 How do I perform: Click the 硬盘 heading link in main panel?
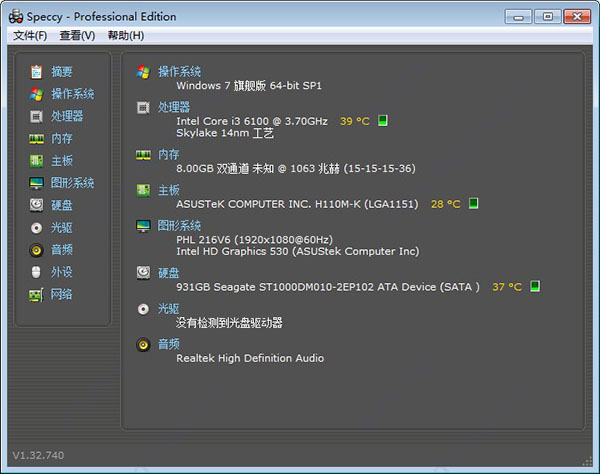pyautogui.click(x=169, y=273)
